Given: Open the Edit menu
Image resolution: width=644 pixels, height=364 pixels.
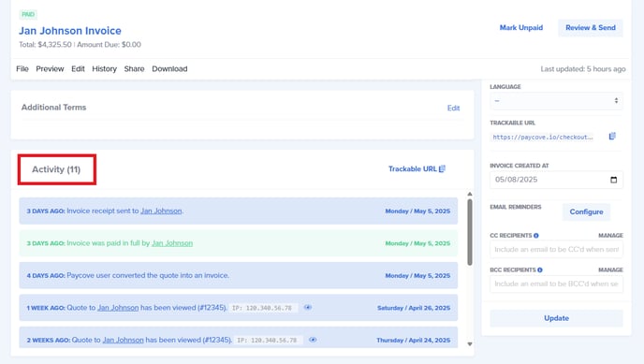Looking at the screenshot, I should (x=78, y=69).
